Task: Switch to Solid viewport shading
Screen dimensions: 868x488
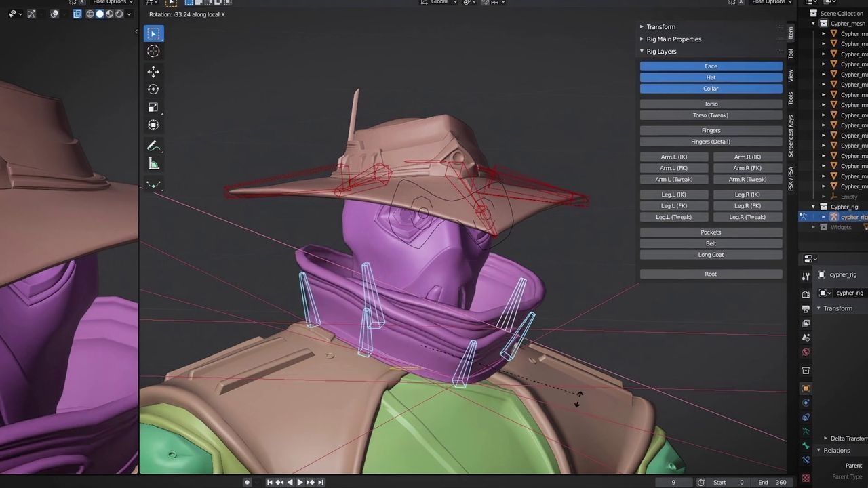Action: point(100,14)
